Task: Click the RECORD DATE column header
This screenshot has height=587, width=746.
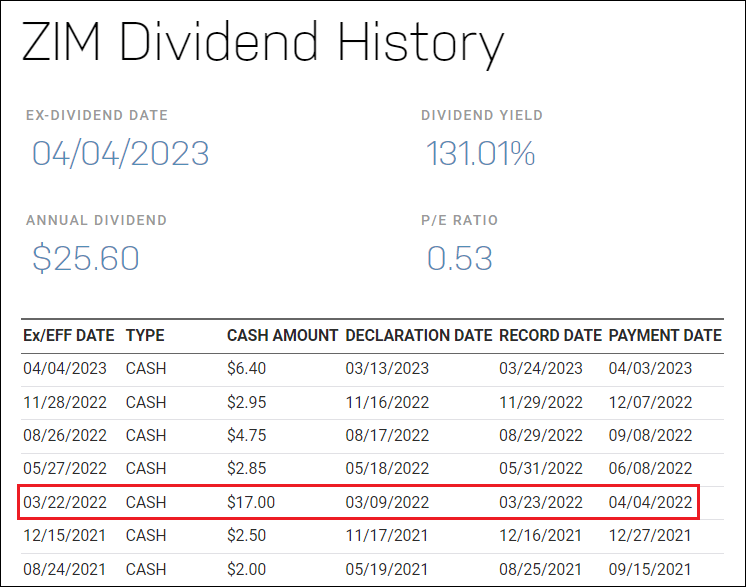Action: coord(550,335)
